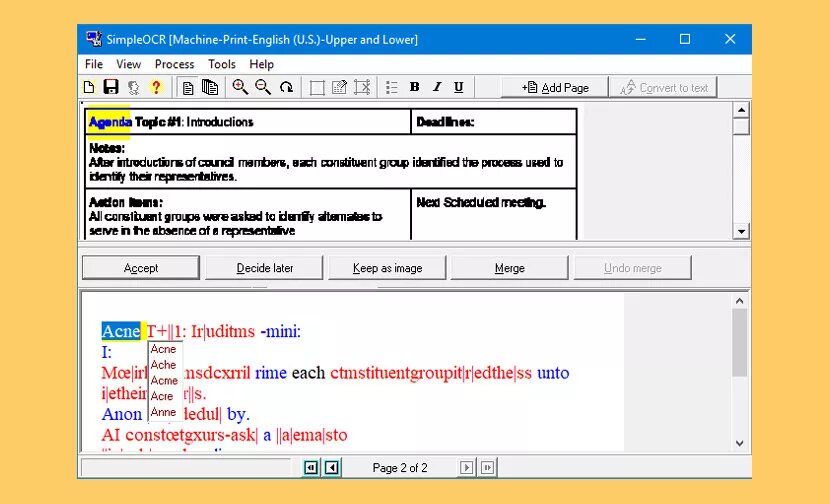830x504 pixels.
Task: Choose 'Acre' from the suggestion list
Action: click(x=162, y=396)
